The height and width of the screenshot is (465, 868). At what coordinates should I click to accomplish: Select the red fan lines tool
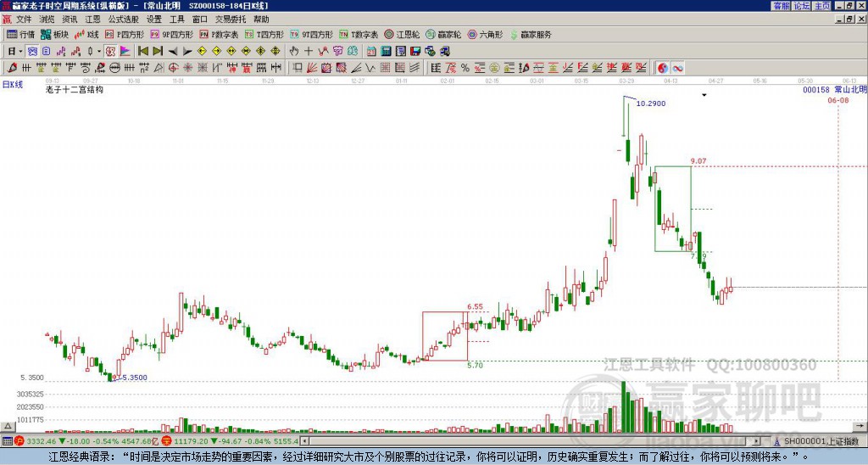[312, 68]
